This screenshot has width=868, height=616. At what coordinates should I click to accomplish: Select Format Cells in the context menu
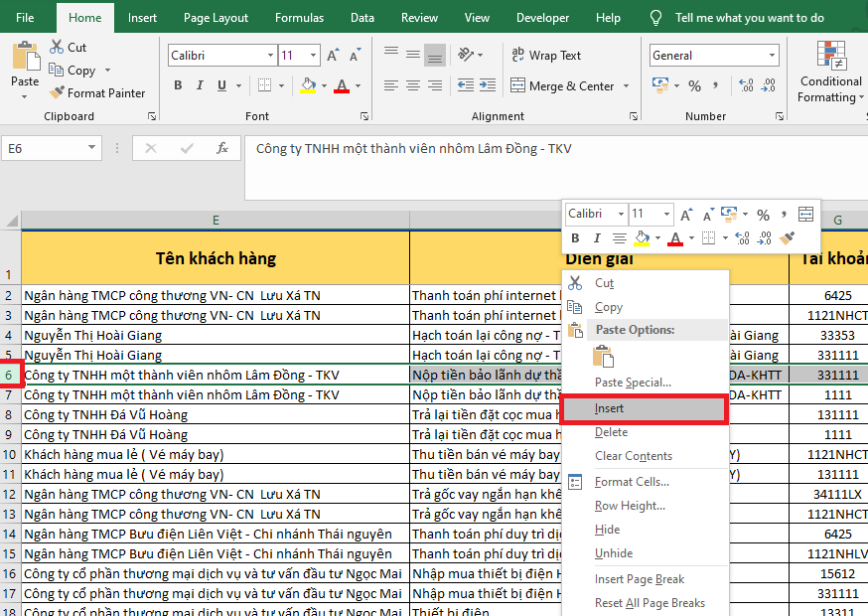633,482
